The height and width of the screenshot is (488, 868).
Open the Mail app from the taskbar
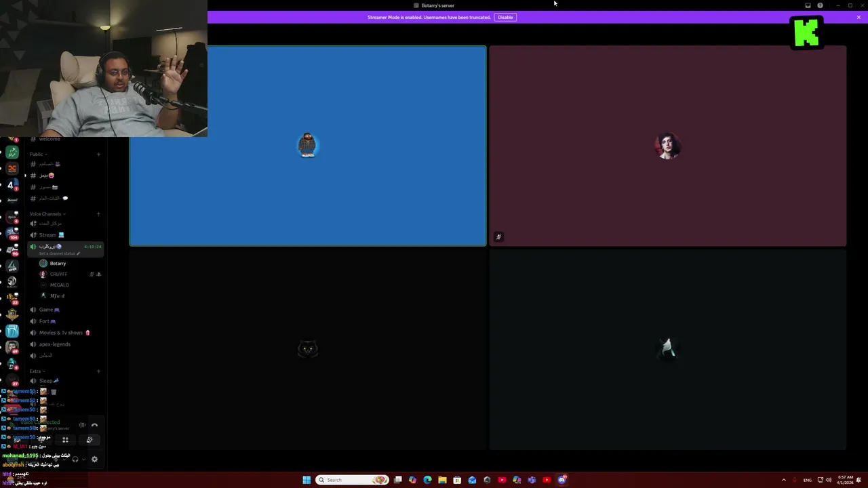(472, 480)
